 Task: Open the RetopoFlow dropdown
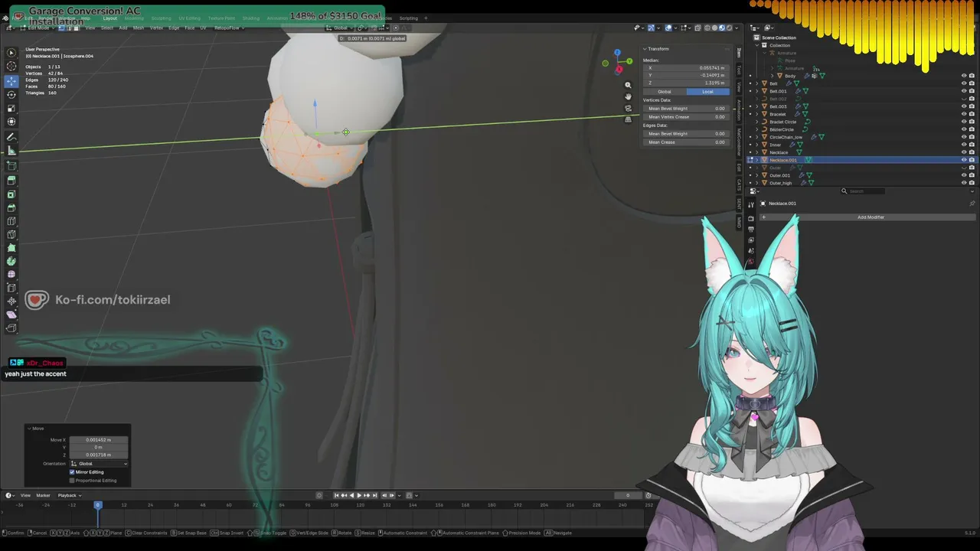(229, 28)
